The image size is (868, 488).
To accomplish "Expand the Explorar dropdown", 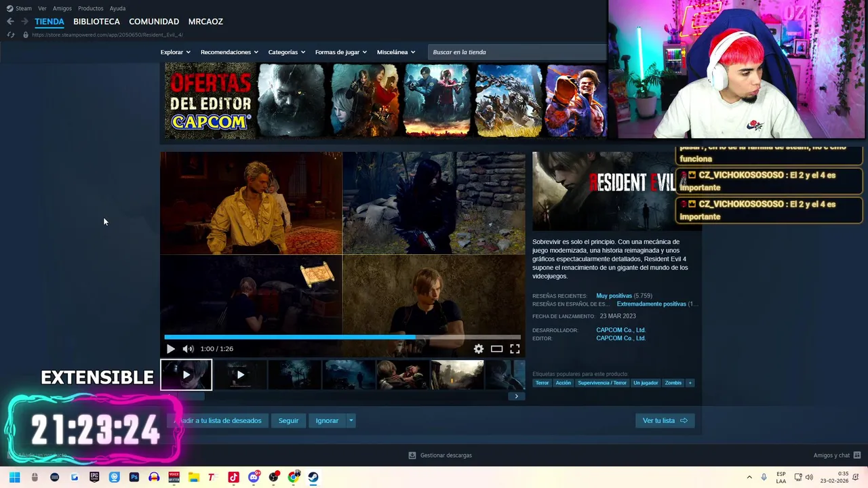I will click(175, 52).
